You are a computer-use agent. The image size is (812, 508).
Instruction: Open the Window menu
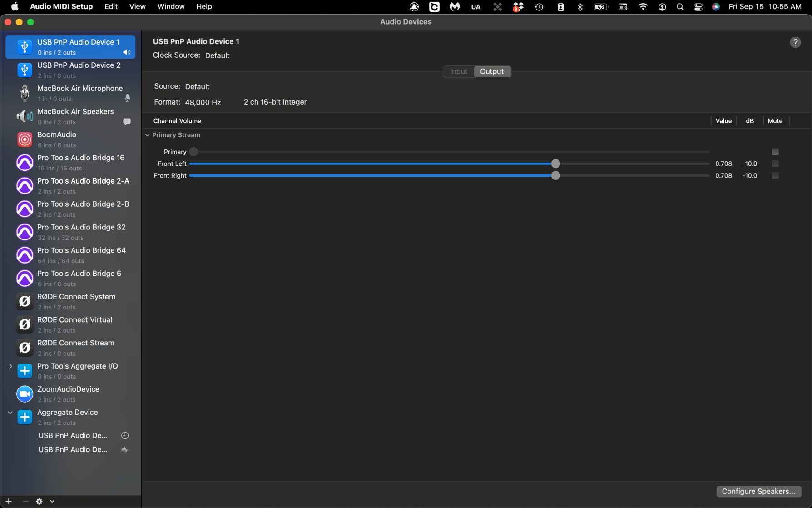pos(171,6)
